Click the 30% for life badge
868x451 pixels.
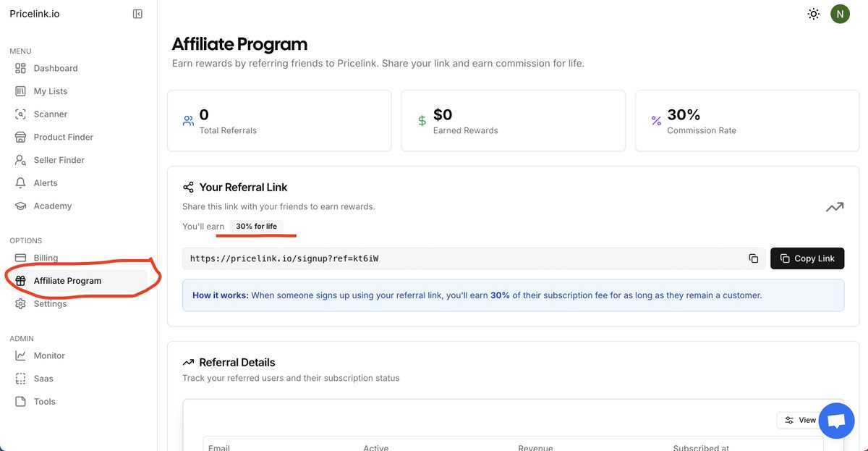pyautogui.click(x=256, y=227)
